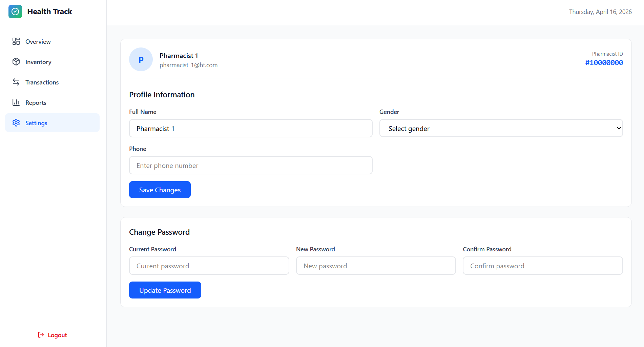This screenshot has width=644, height=347.
Task: Open the Inventory menu item
Action: (38, 62)
